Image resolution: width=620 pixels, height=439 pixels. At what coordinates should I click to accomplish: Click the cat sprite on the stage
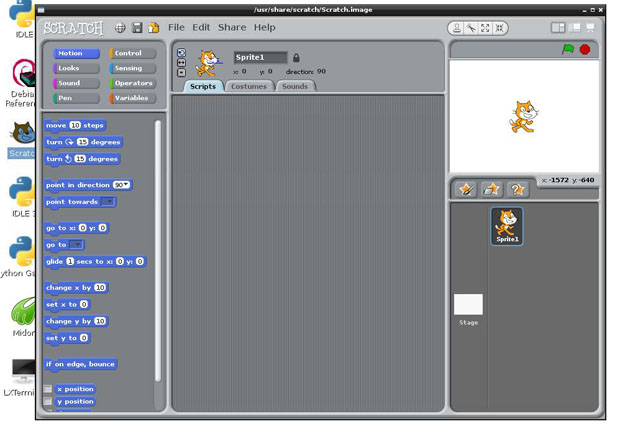click(524, 117)
